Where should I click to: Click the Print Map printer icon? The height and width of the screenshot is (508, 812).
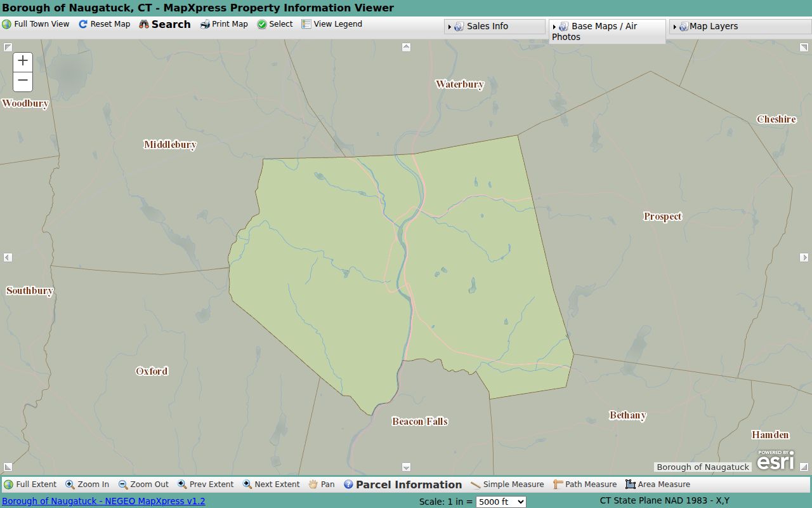pyautogui.click(x=205, y=24)
